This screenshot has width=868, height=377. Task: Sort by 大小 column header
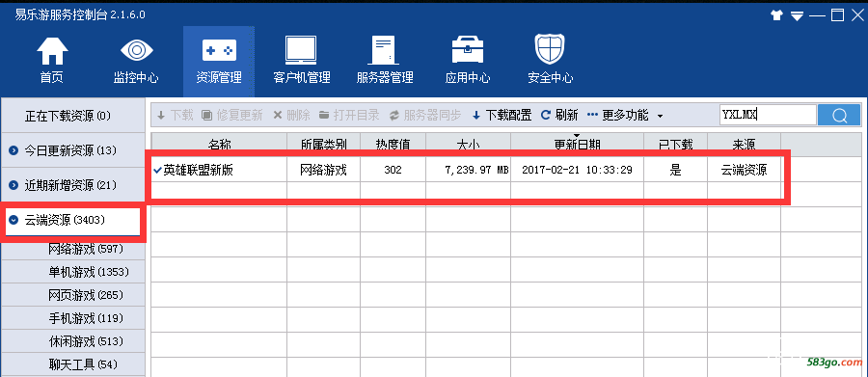tap(469, 144)
